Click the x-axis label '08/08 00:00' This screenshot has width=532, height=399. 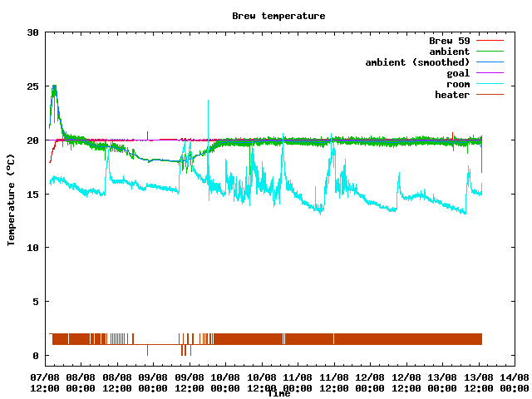click(x=81, y=382)
